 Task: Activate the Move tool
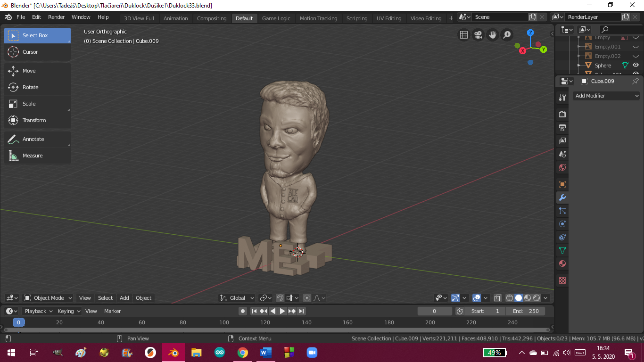(x=37, y=71)
